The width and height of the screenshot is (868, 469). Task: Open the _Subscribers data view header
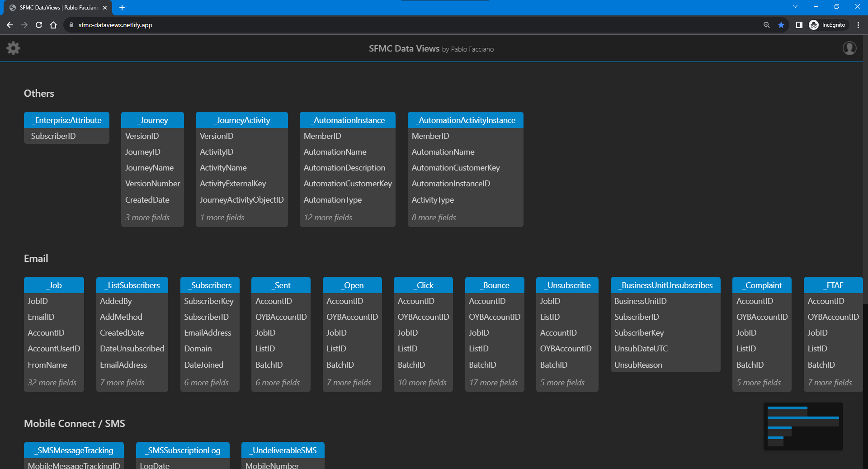pyautogui.click(x=210, y=285)
